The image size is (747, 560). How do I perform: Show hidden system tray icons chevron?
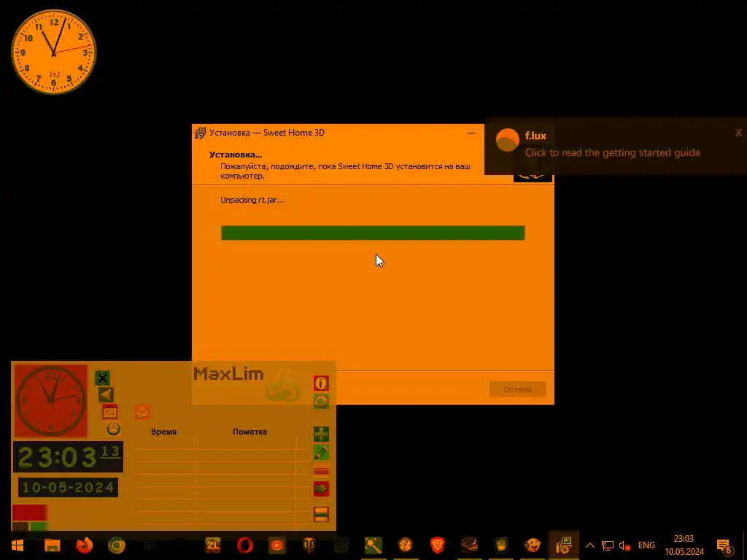tap(589, 545)
